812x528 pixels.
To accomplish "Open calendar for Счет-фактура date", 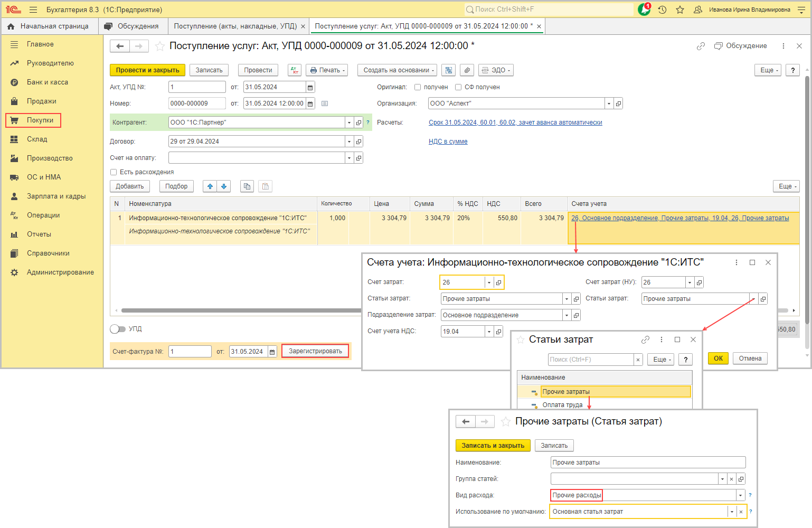I will pos(272,352).
